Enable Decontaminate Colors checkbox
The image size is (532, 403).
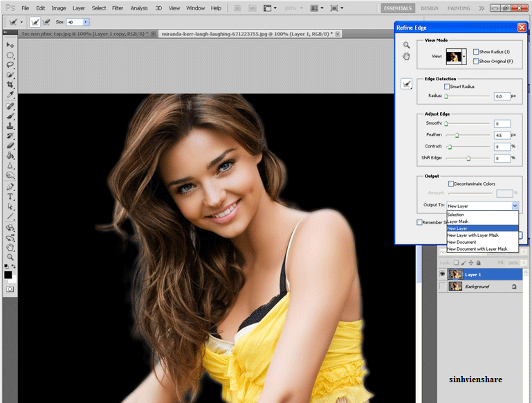coord(452,183)
